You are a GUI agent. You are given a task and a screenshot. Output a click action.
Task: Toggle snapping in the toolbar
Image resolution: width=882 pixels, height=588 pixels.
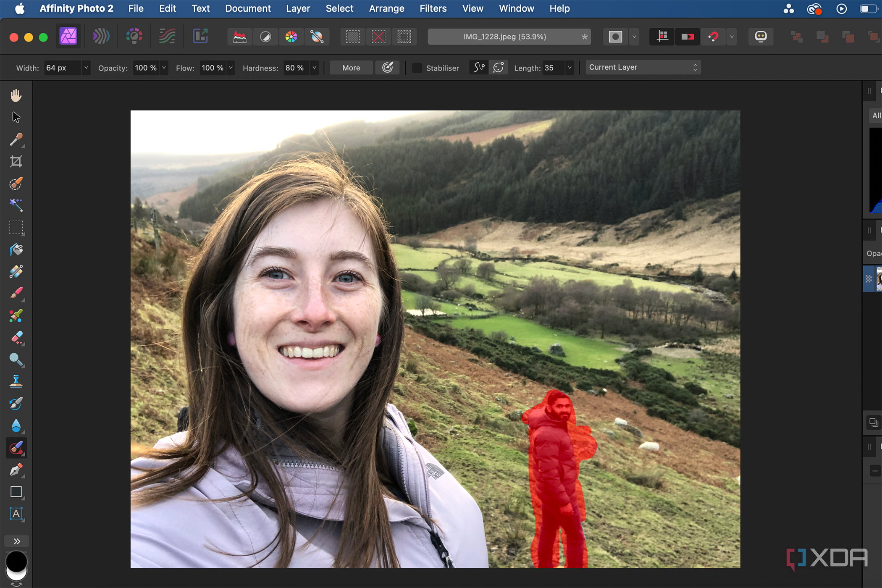[x=713, y=37]
